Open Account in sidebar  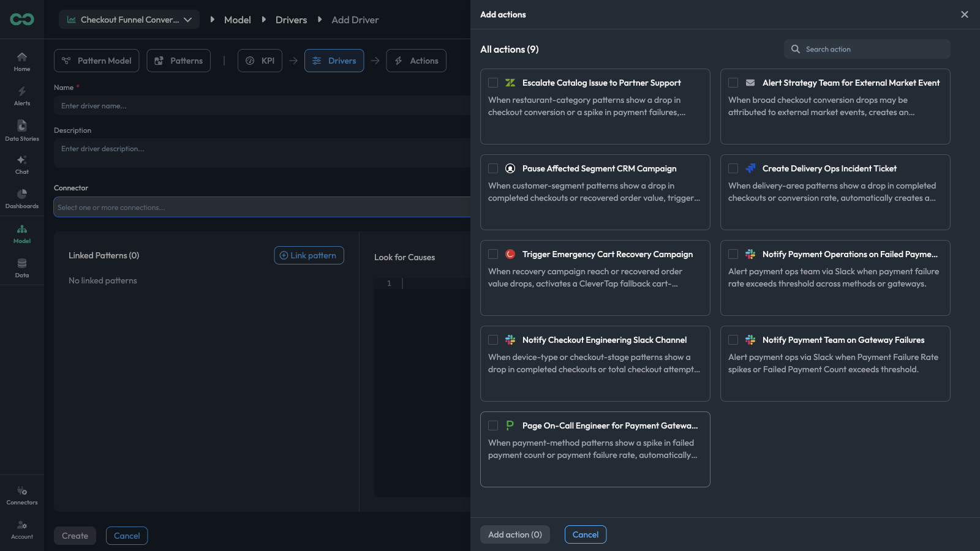pyautogui.click(x=22, y=530)
